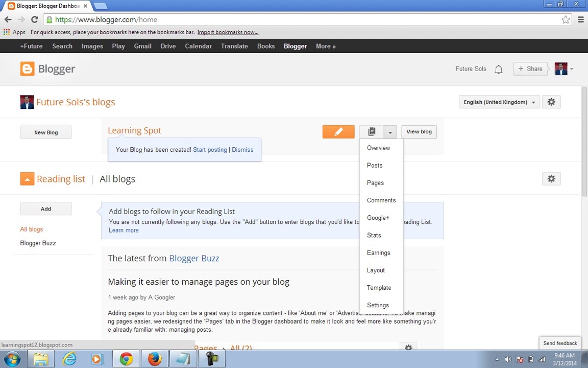Viewport: 588px width, 368px height.
Task: Click the profile picture beside Future Sols's blogs
Action: click(27, 102)
